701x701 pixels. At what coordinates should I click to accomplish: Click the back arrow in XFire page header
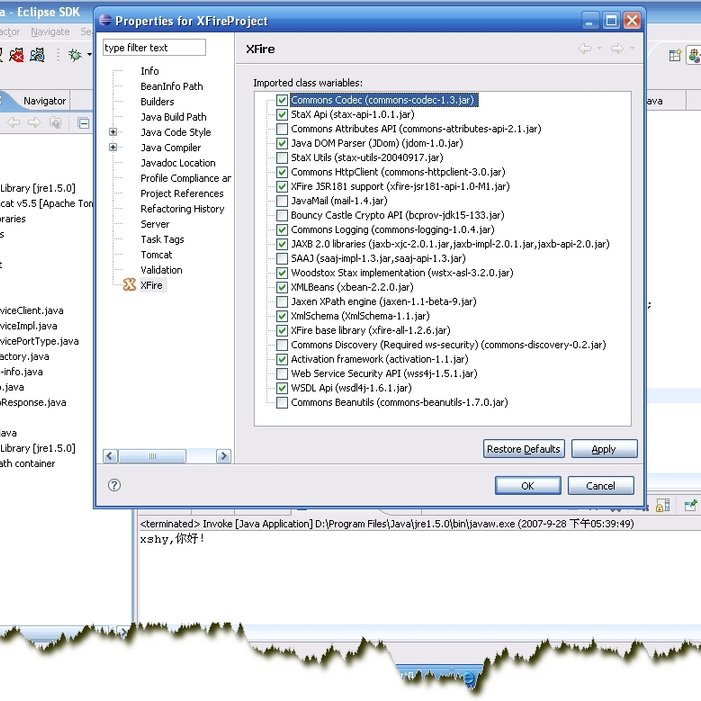tap(585, 49)
